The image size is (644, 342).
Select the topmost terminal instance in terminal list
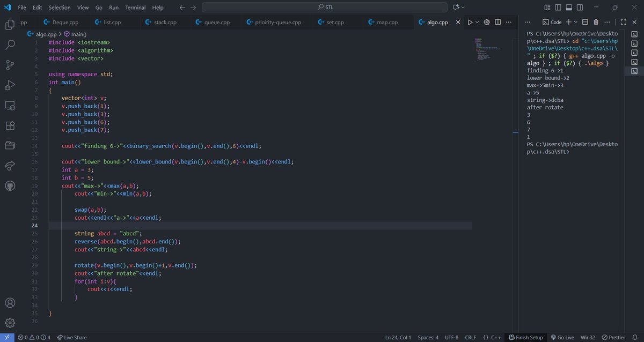[x=634, y=34]
